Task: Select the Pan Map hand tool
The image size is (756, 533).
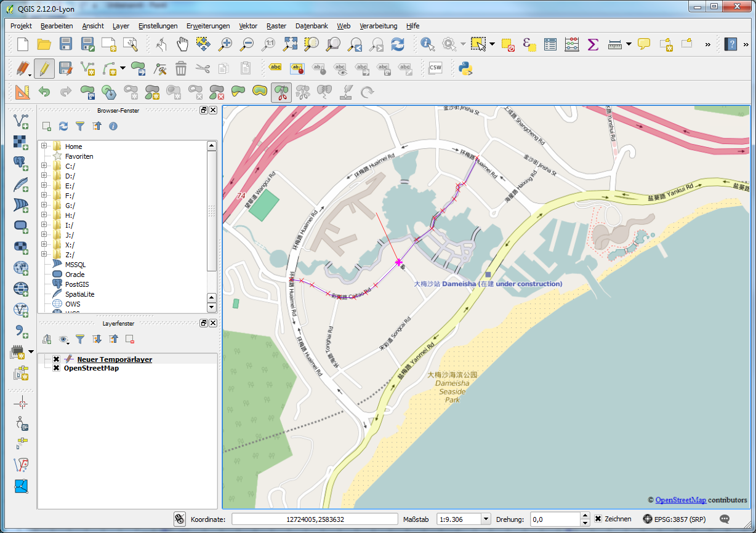Action: coord(183,44)
